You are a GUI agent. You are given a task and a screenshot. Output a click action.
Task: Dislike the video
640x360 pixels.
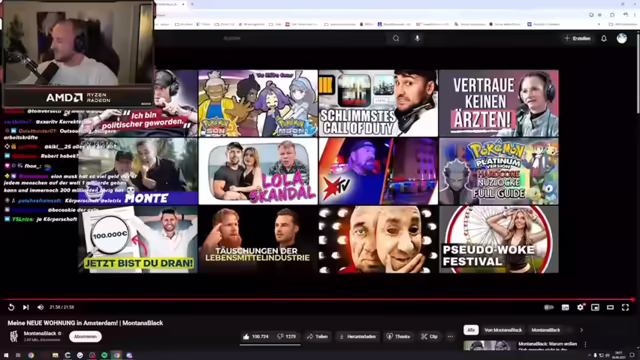(287, 337)
